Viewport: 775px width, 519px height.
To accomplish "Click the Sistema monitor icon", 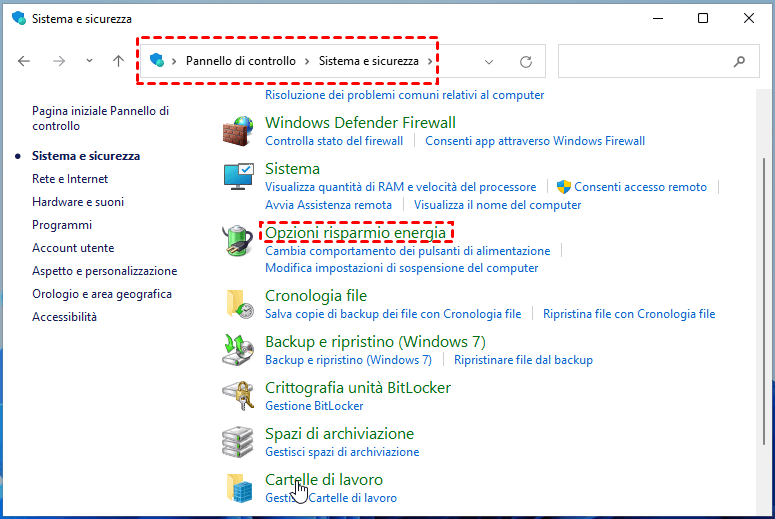I will 238,176.
